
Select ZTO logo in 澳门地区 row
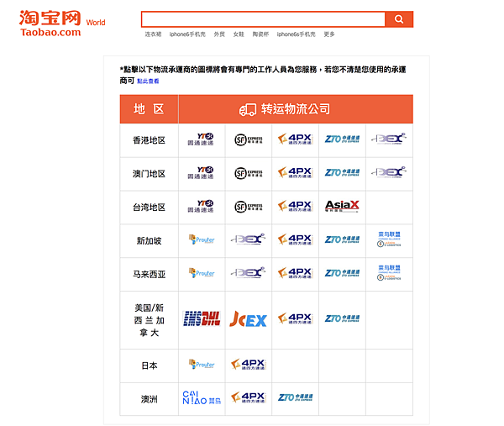(x=342, y=172)
